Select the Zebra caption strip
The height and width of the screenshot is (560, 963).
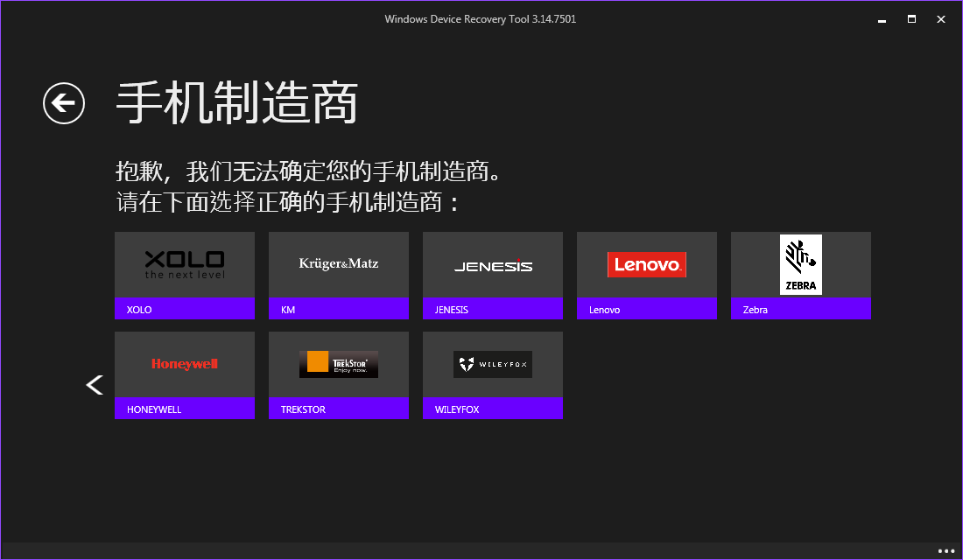click(x=801, y=309)
